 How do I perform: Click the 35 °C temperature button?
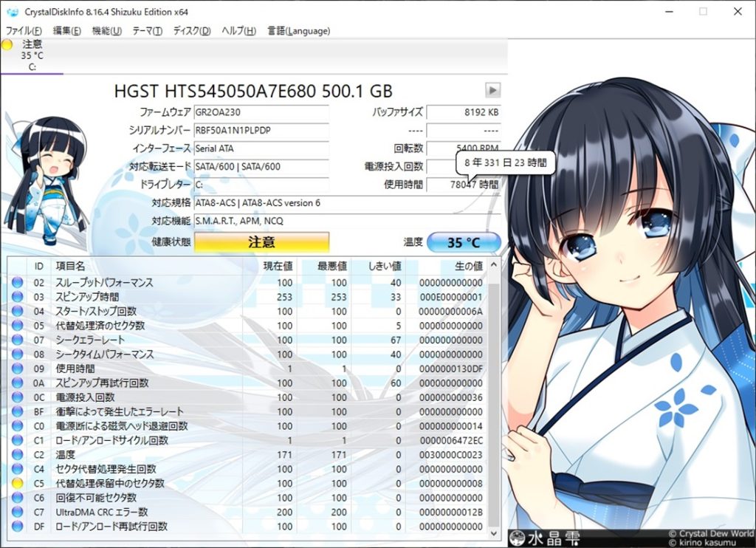[x=464, y=242]
